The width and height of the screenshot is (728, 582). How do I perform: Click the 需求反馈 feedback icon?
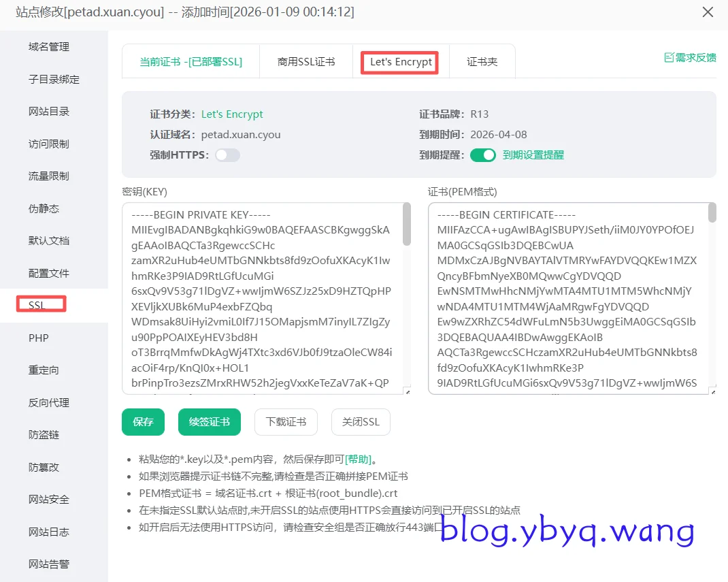[669, 58]
